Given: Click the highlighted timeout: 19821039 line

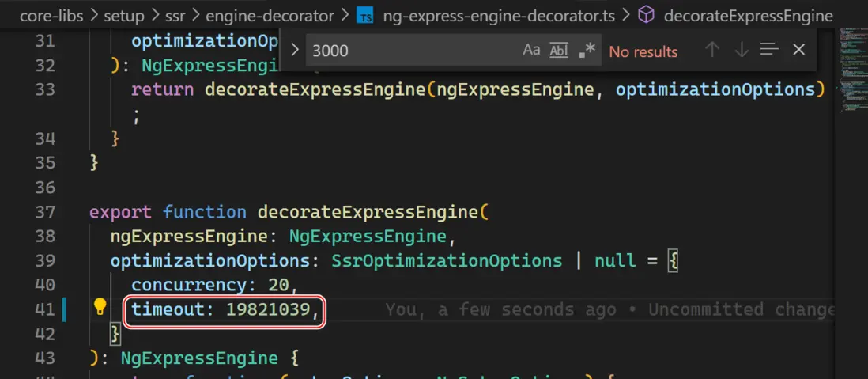Looking at the screenshot, I should (x=225, y=309).
